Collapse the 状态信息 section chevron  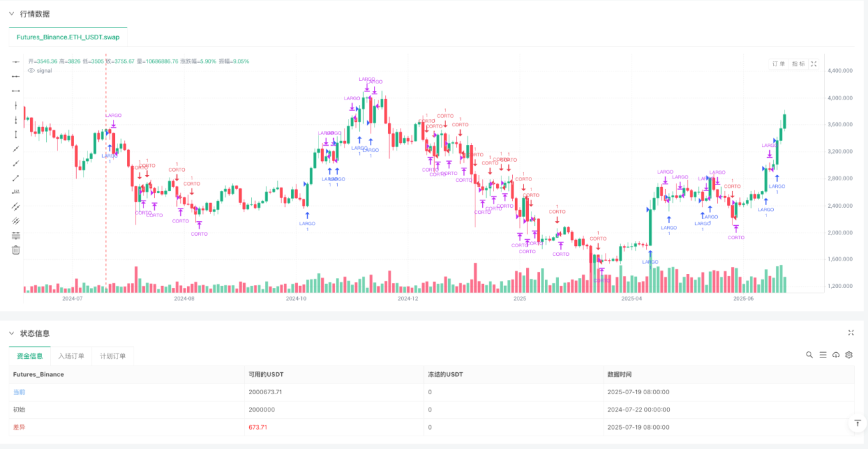[x=11, y=333]
